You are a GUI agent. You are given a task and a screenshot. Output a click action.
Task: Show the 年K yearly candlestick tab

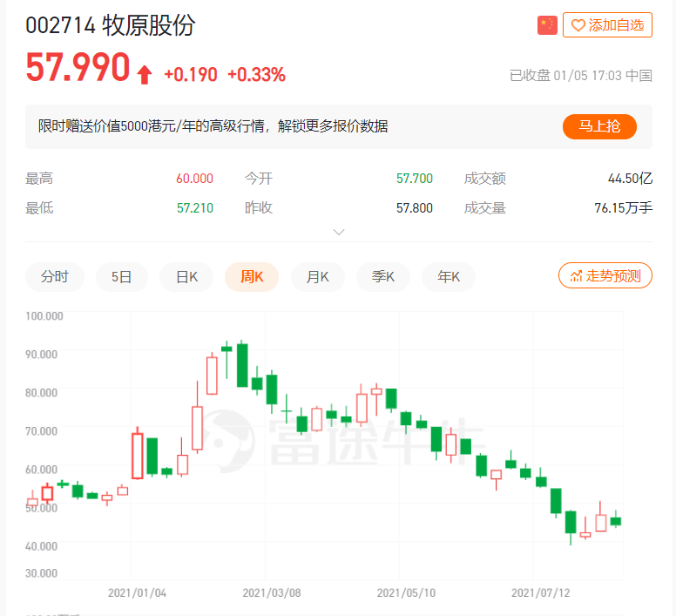[x=449, y=277]
